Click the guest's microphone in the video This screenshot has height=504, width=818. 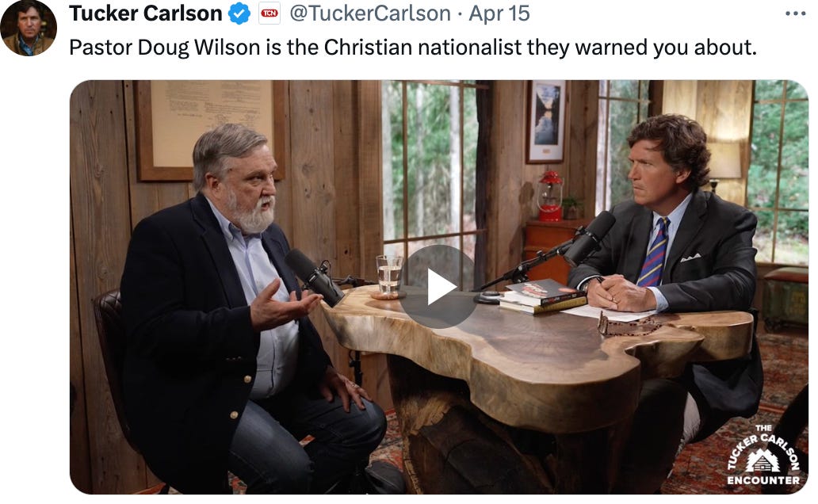(x=315, y=277)
